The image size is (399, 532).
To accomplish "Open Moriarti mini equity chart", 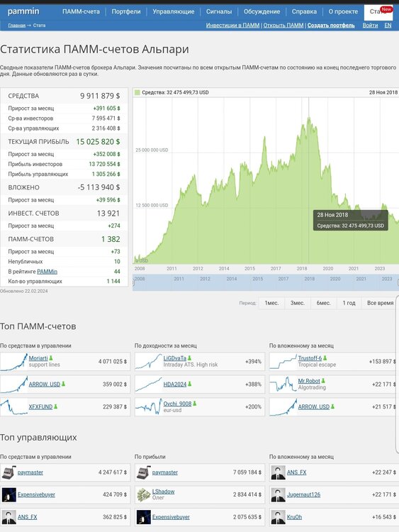I will coord(14,362).
